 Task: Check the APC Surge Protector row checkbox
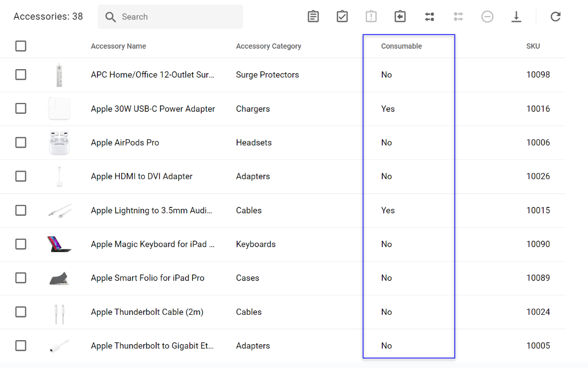click(20, 75)
